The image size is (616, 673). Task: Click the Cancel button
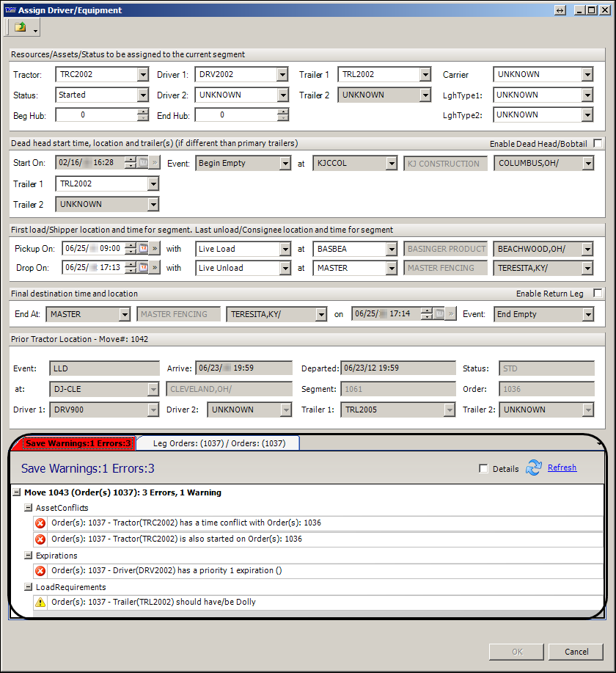point(576,652)
